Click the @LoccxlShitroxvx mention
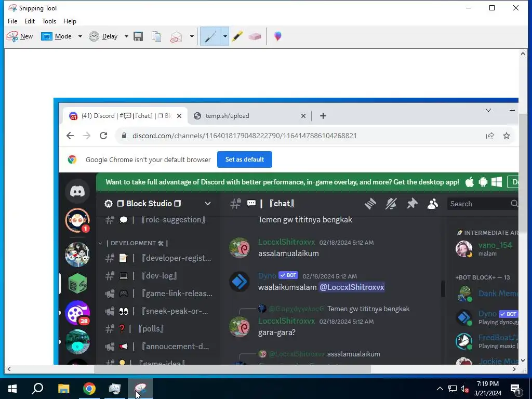Image resolution: width=532 pixels, height=399 pixels. [352, 287]
